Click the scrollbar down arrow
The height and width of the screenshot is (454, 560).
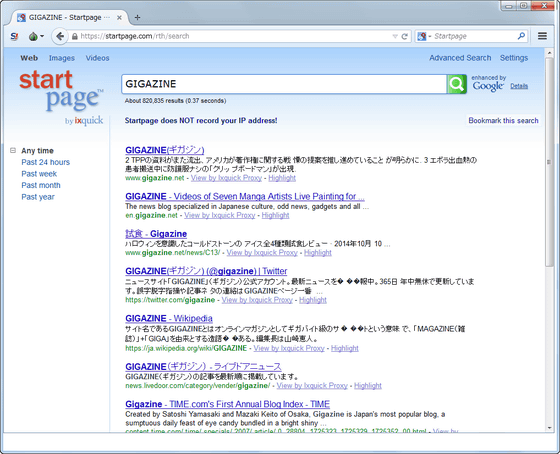point(549,428)
